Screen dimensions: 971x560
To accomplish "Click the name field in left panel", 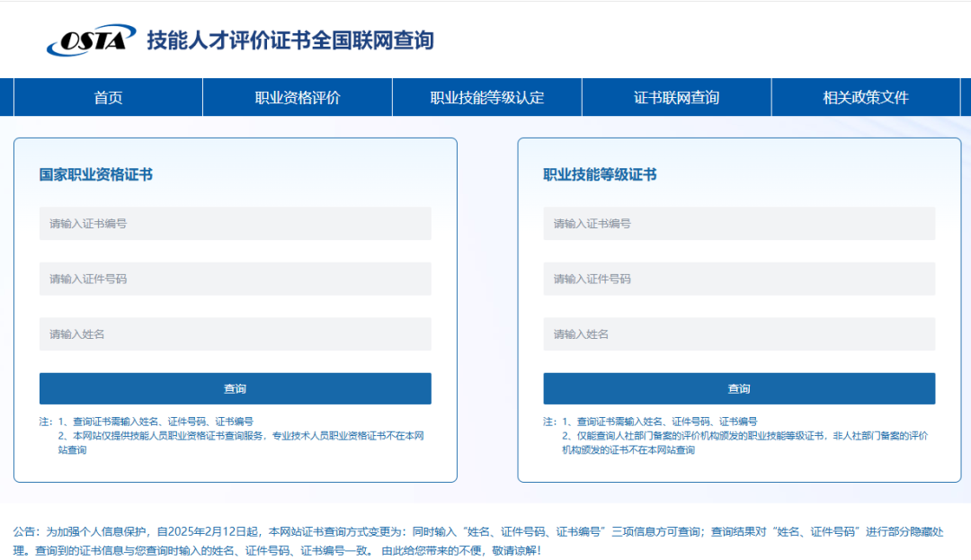I will [x=235, y=333].
